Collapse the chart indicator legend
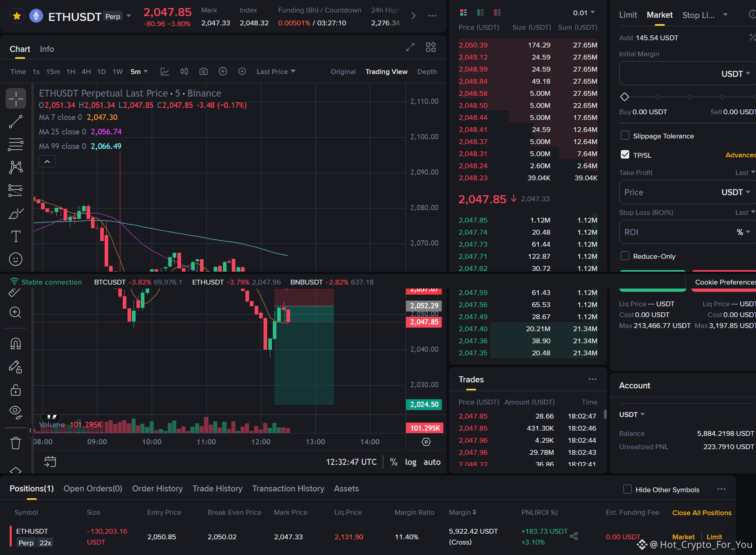Viewport: 756px width, 555px height. click(47, 161)
